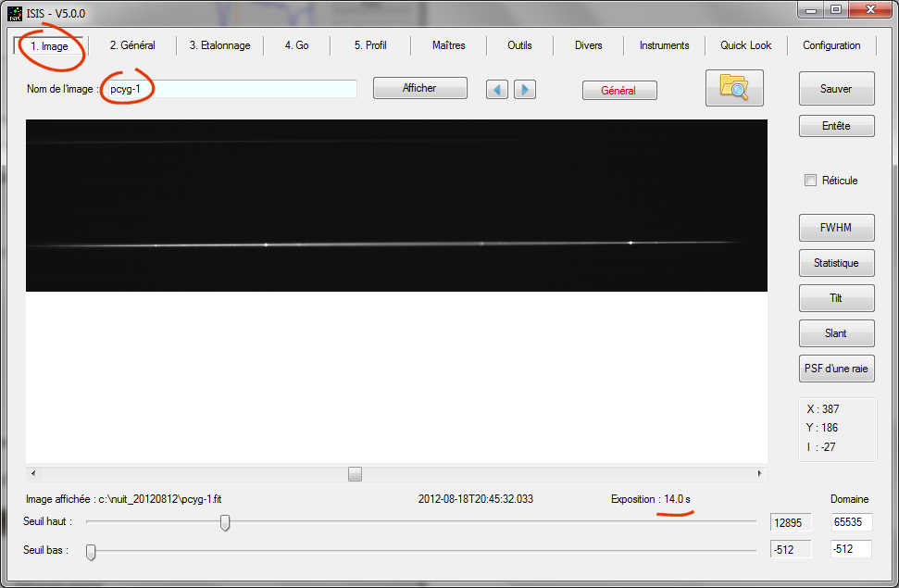The width and height of the screenshot is (899, 588).
Task: Click the Domaine upper field 65535
Action: click(852, 522)
